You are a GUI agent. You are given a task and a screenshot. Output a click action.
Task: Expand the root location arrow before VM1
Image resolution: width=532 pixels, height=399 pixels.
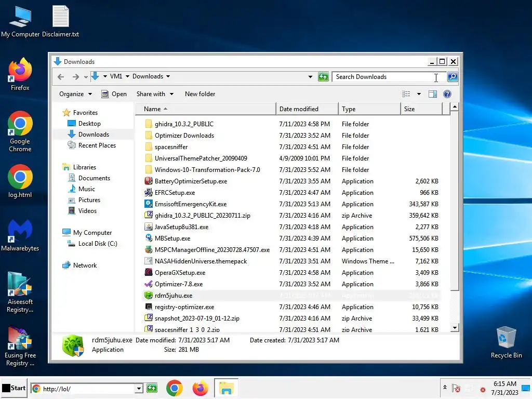point(105,76)
